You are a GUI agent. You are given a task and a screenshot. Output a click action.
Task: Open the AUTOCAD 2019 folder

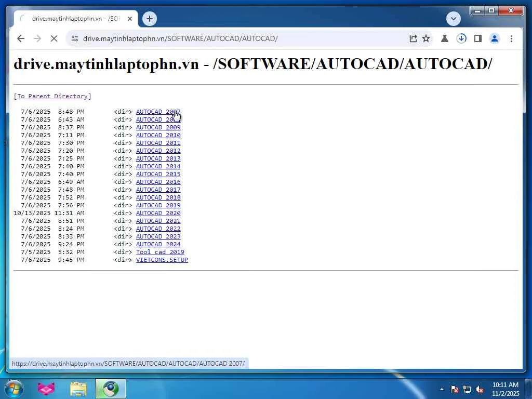(158, 205)
